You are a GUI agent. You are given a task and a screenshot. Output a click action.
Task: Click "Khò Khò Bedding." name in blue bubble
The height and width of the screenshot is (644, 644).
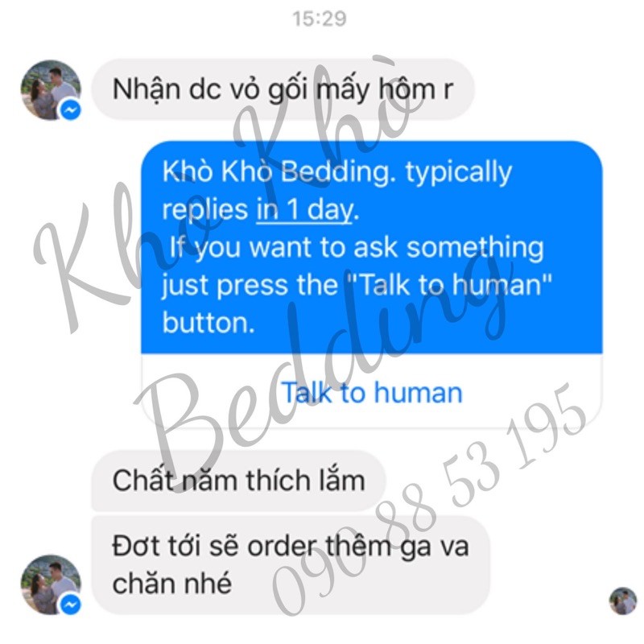click(x=279, y=171)
